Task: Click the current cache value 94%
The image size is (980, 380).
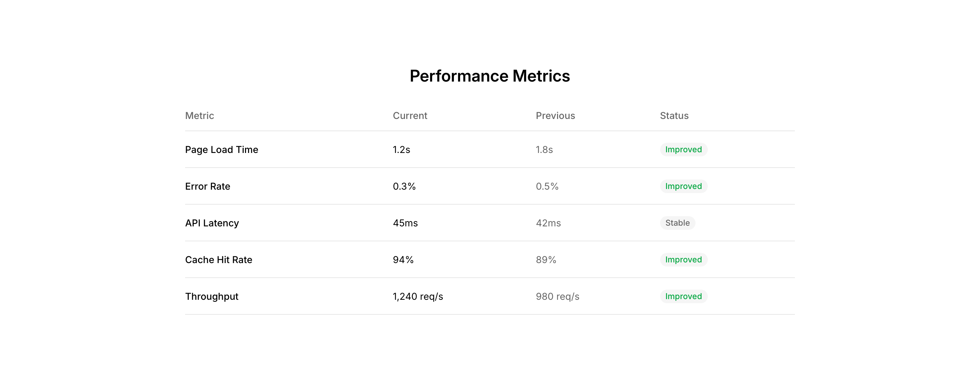Action: (x=403, y=260)
